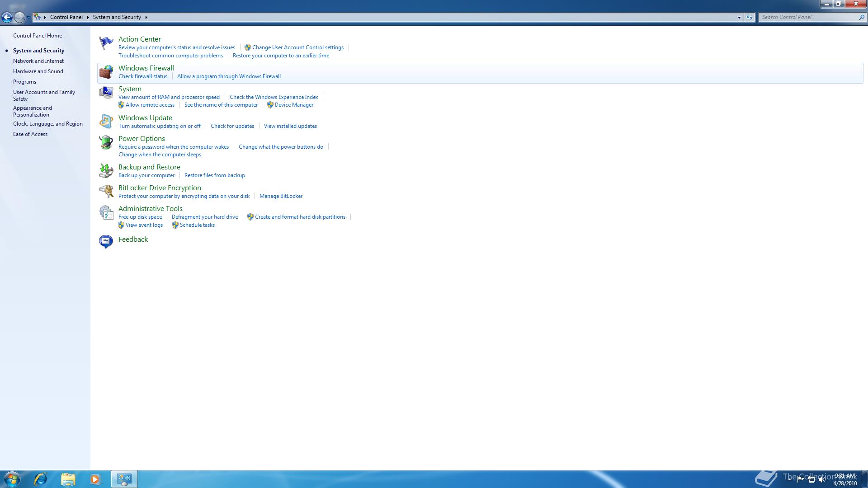Click the Control Panel taskbar button
Viewport: 868px width, 488px height.
124,479
